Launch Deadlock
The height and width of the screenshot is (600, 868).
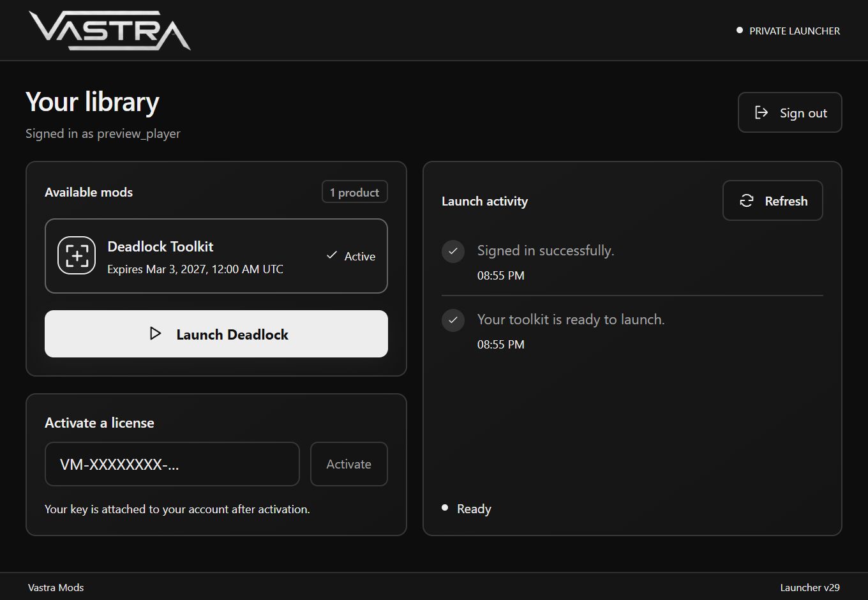(216, 334)
